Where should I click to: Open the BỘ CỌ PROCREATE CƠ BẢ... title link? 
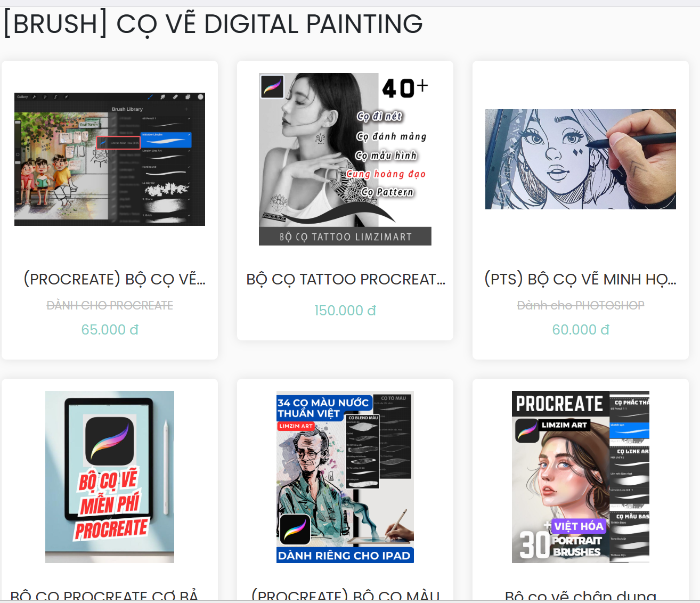104,596
